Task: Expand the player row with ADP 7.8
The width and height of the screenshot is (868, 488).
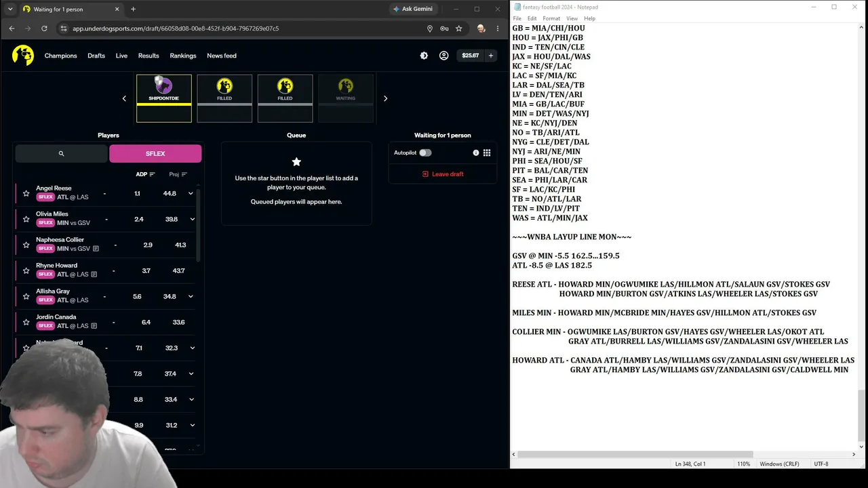Action: pyautogui.click(x=192, y=373)
